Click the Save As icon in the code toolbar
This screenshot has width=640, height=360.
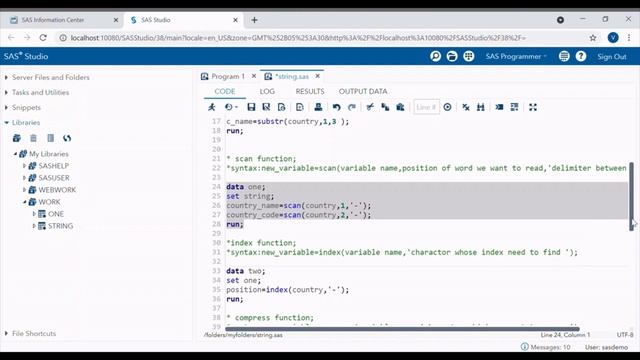click(266, 107)
